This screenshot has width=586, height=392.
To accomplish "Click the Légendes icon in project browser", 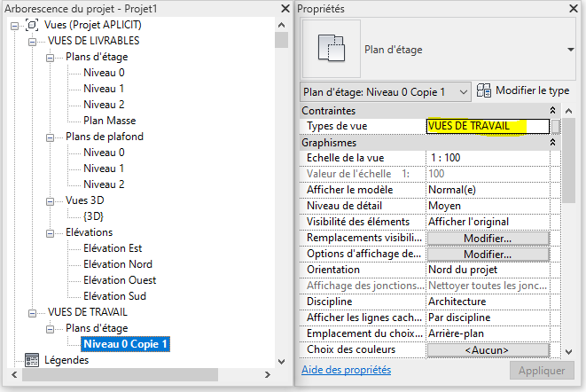I will click(32, 360).
